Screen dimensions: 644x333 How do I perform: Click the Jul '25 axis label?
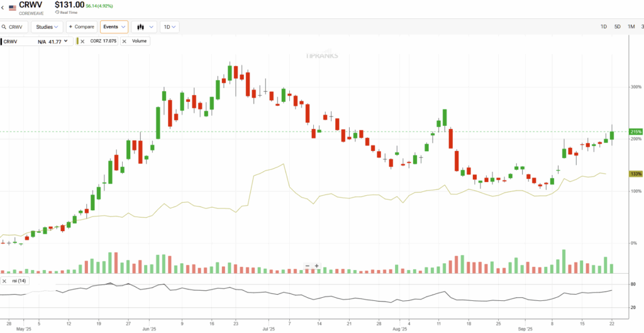[x=268, y=330]
